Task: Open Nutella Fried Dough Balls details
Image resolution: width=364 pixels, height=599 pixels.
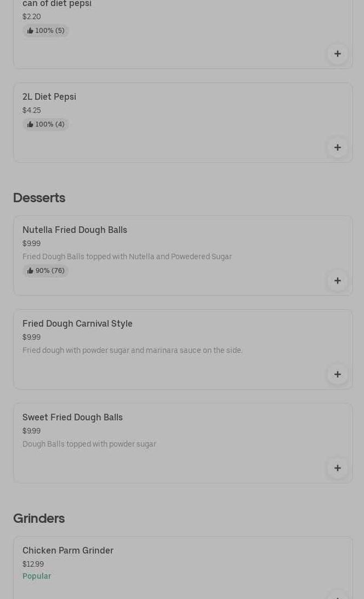Action: point(75,230)
